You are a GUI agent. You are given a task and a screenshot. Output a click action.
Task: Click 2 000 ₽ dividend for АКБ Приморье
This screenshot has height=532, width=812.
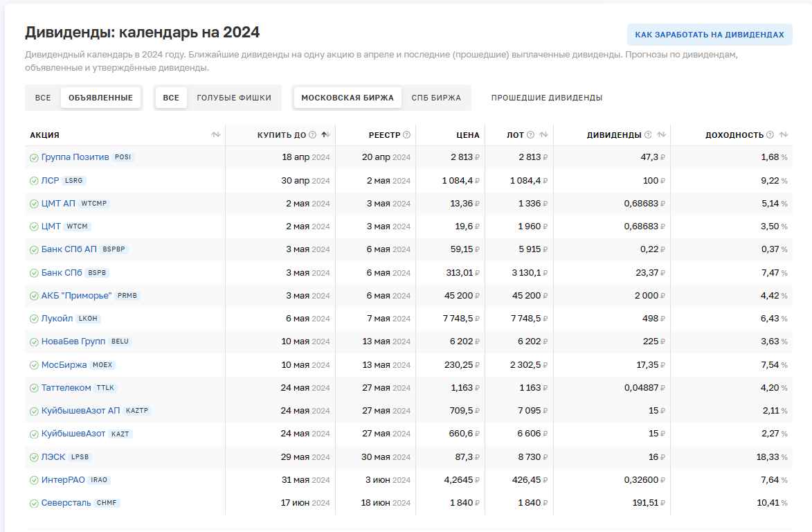pos(649,295)
